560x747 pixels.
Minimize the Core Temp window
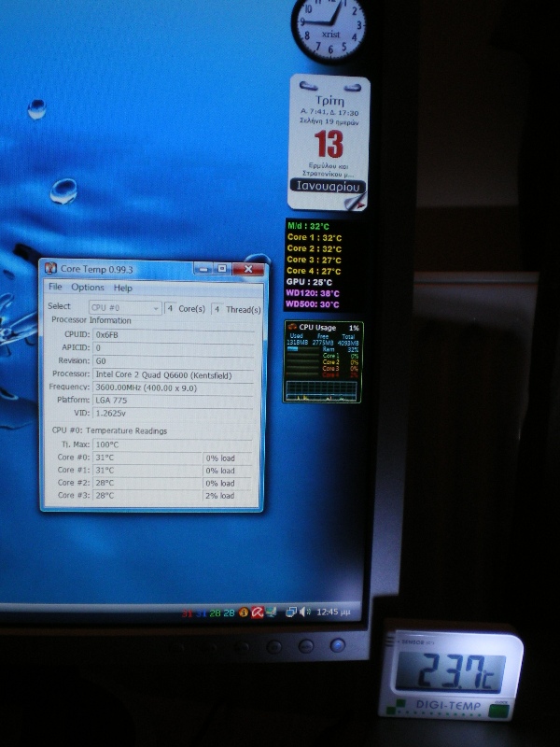(203, 269)
